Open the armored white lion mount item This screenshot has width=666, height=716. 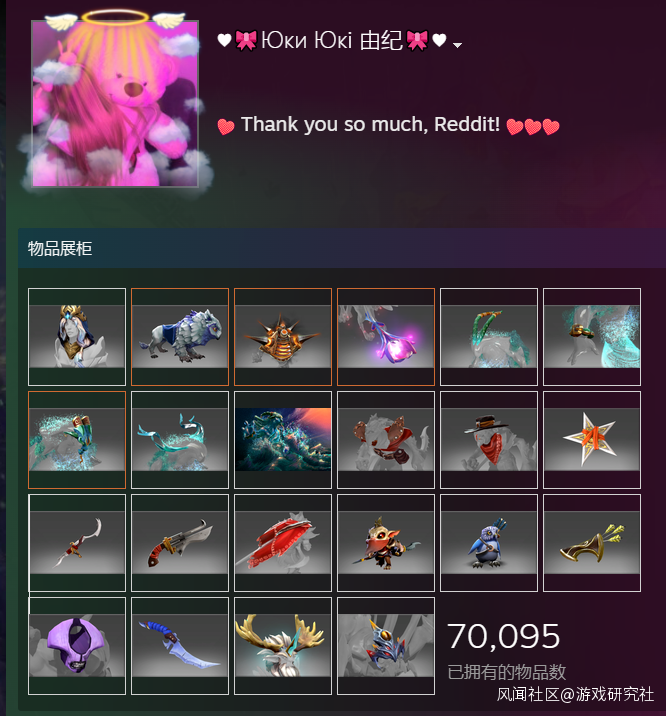(180, 337)
